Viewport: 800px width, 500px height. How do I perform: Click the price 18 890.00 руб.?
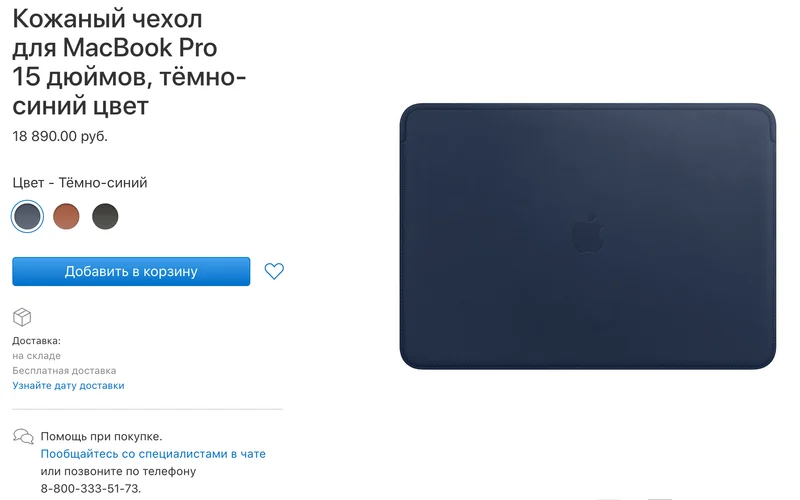click(60, 136)
